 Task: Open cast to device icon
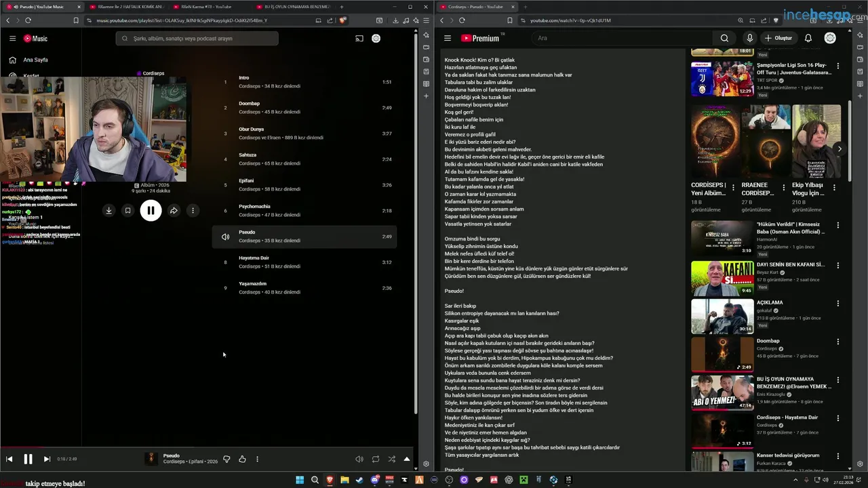[359, 39]
